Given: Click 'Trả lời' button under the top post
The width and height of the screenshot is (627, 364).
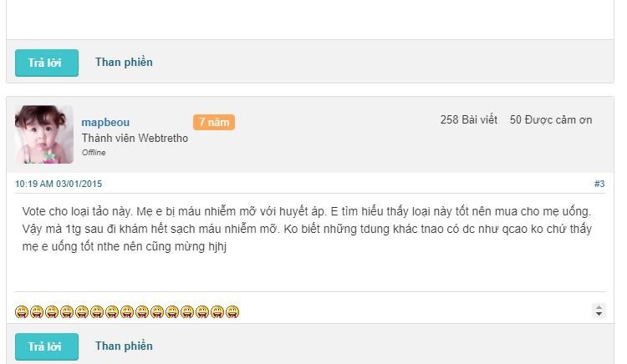Looking at the screenshot, I should click(x=47, y=63).
